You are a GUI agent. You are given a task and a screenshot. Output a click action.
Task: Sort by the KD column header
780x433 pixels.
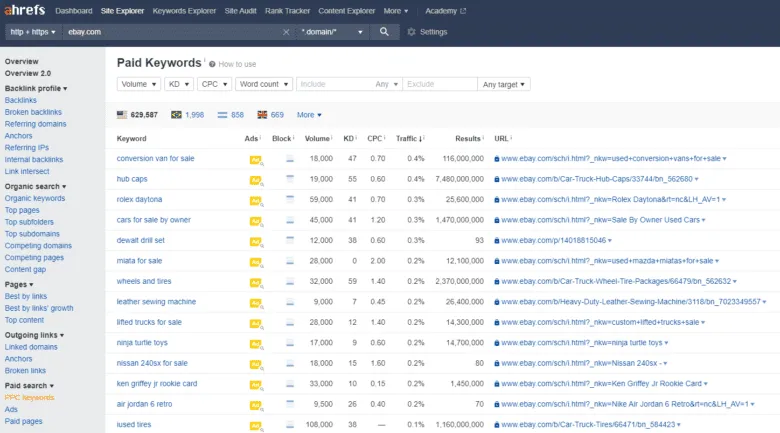coord(348,139)
